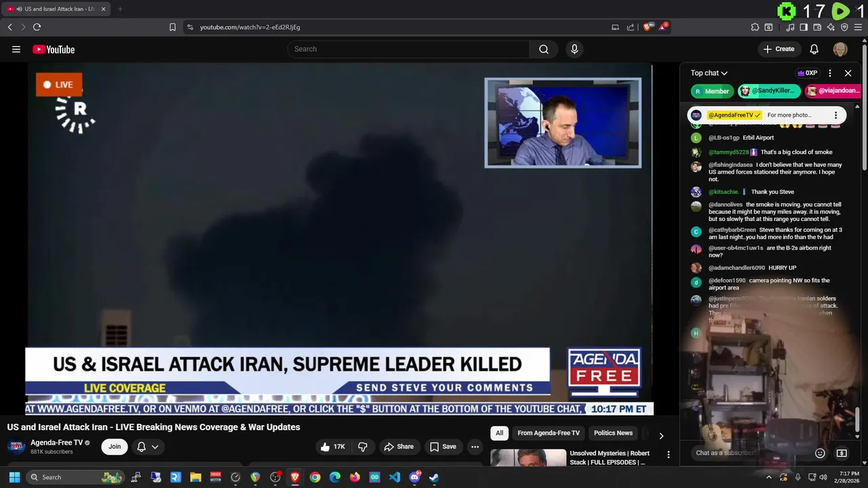Open the browser extensions puzzle icon
Image resolution: width=868 pixels, height=488 pixels.
point(755,27)
